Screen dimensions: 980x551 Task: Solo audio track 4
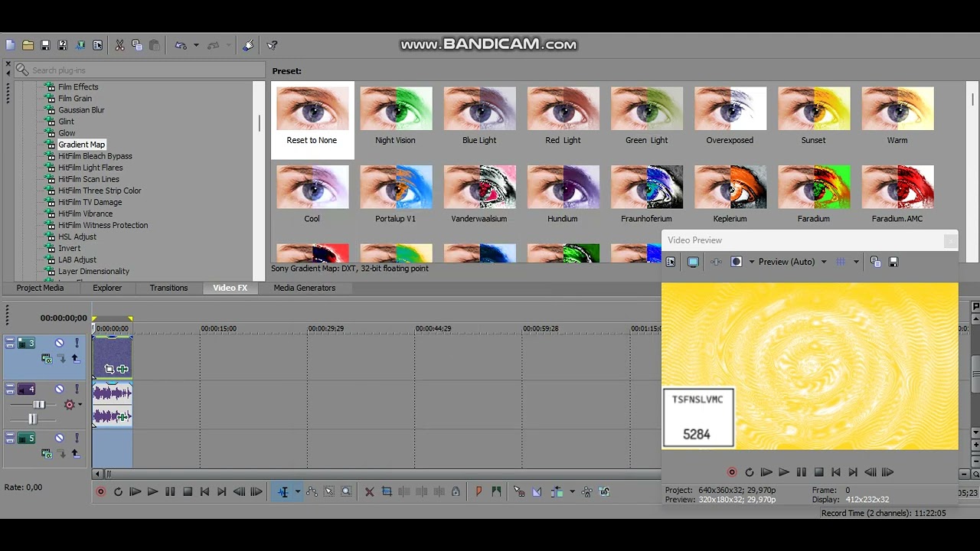pos(77,390)
